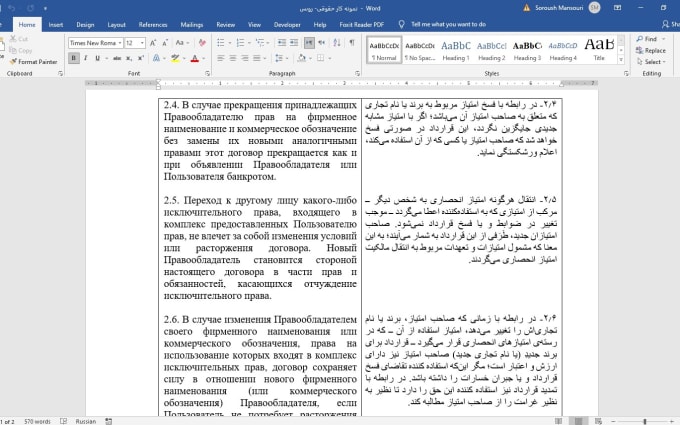Apply numbered list formatting

pyautogui.click(x=240, y=42)
